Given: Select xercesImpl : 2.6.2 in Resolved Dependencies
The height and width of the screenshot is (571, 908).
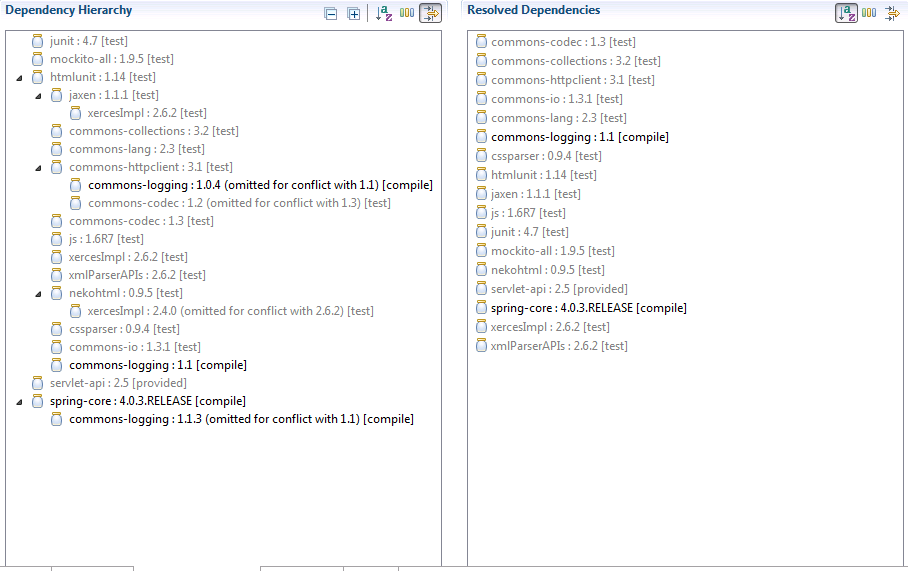Looking at the screenshot, I should [550, 327].
